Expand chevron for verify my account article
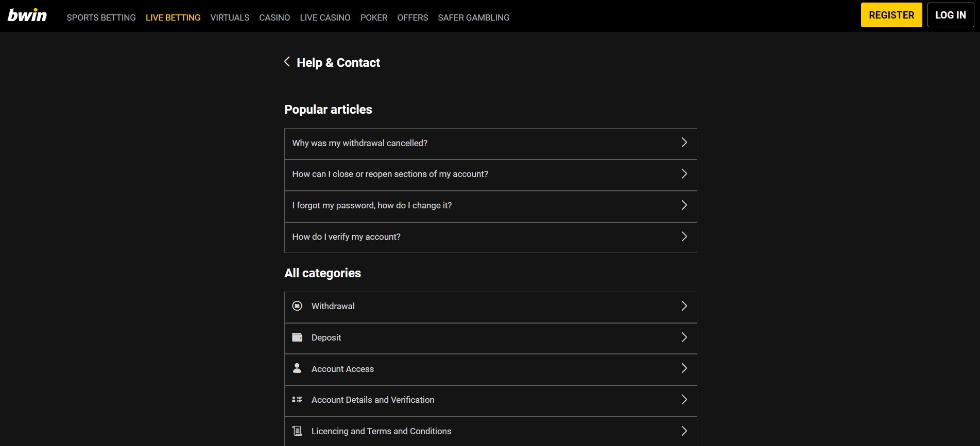This screenshot has height=446, width=980. coord(684,237)
